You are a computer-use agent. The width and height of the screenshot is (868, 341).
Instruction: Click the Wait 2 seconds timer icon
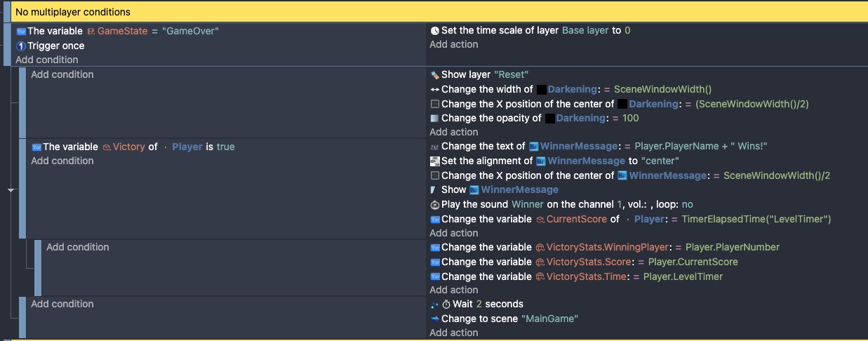(x=446, y=305)
